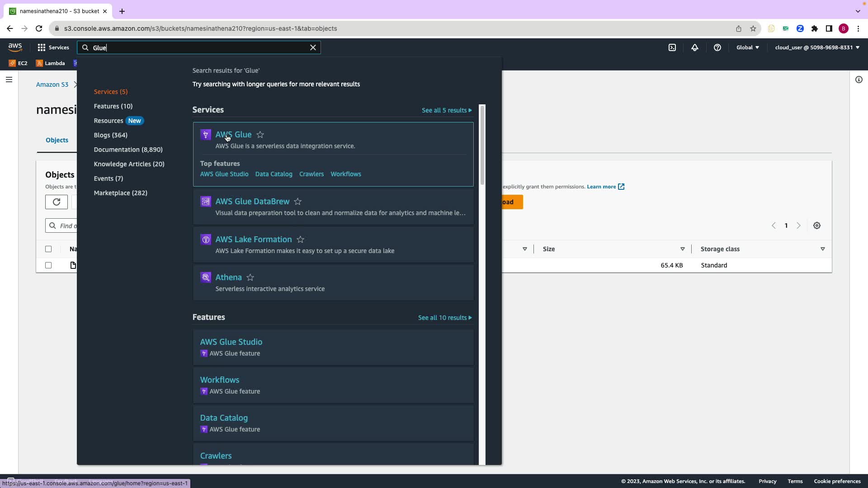
Task: Check the first object row checkbox
Action: (48, 265)
